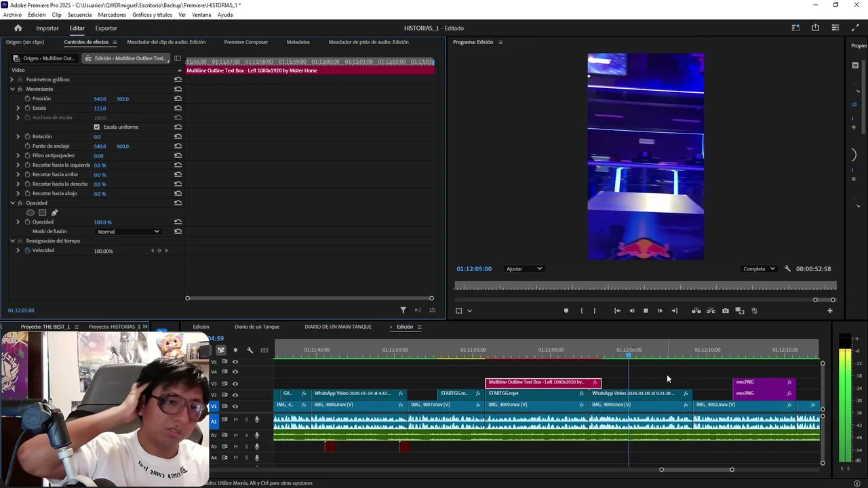Click Opacidad value 100.0 %
The width and height of the screenshot is (868, 488).
(x=102, y=222)
